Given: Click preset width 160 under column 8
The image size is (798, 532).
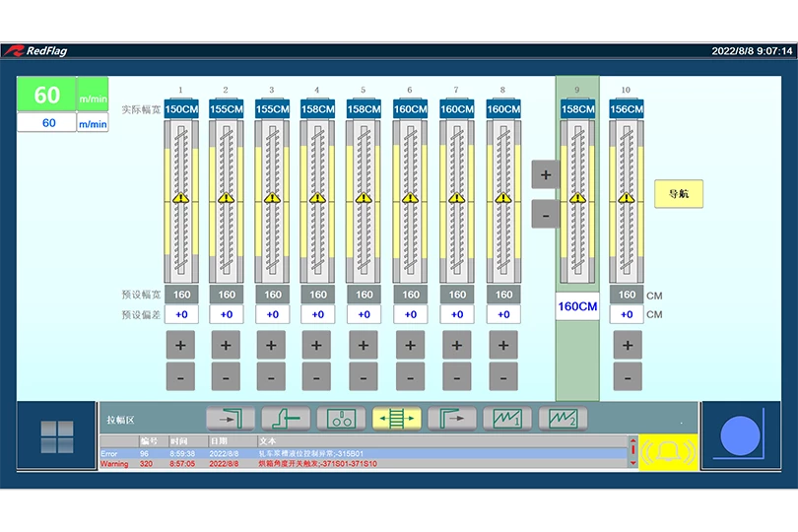Looking at the screenshot, I should (x=503, y=295).
